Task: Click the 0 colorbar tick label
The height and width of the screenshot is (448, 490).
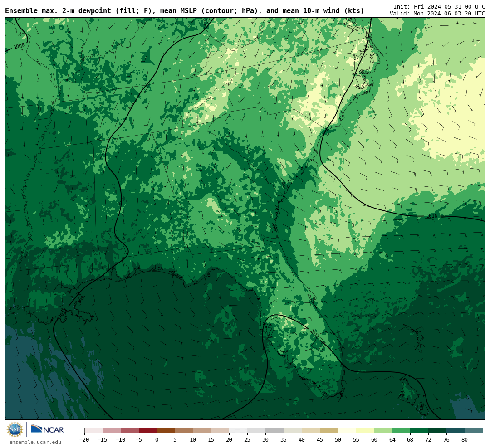Action: tap(157, 440)
